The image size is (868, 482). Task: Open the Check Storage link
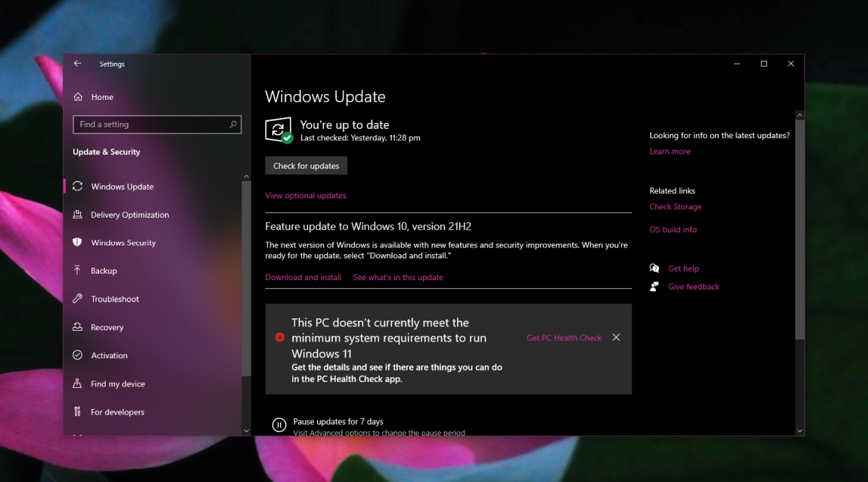(676, 207)
